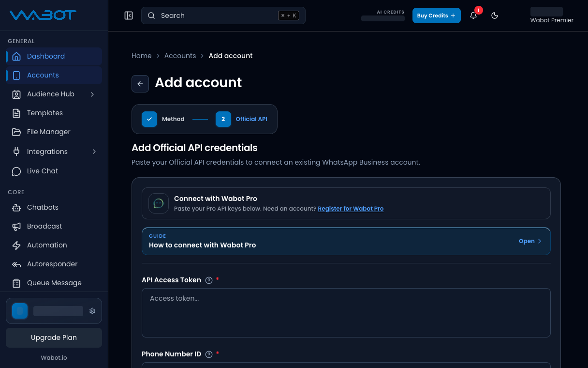
Task: Toggle dark mode moon icon
Action: pyautogui.click(x=495, y=15)
